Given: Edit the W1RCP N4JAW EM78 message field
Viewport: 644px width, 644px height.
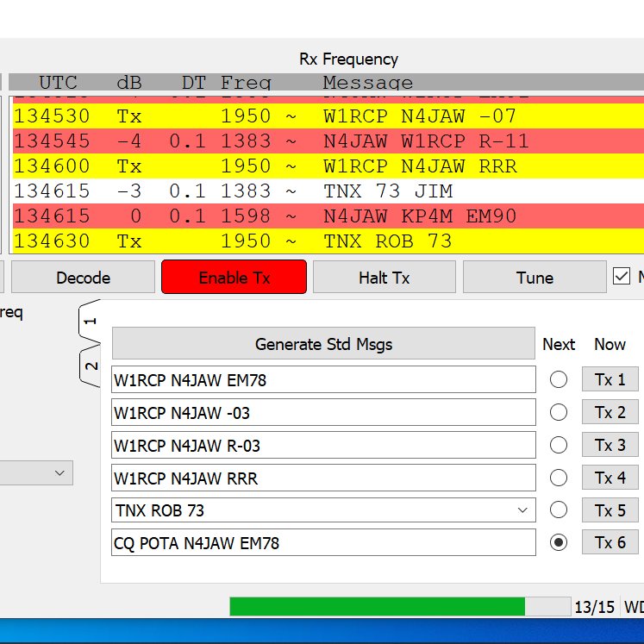Looking at the screenshot, I should 323,379.
